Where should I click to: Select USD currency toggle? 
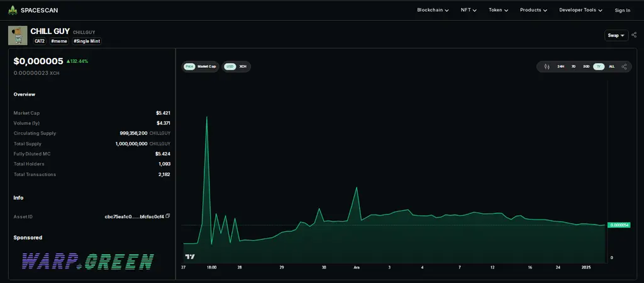point(230,67)
